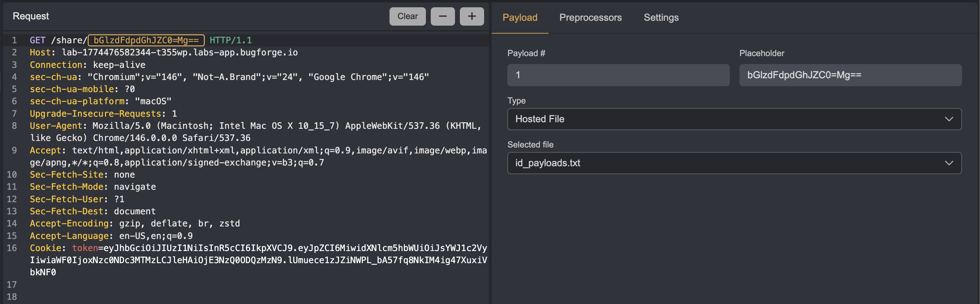Choose the id_payloads.txt file selector
Screen dimensions: 980x304
click(x=734, y=163)
